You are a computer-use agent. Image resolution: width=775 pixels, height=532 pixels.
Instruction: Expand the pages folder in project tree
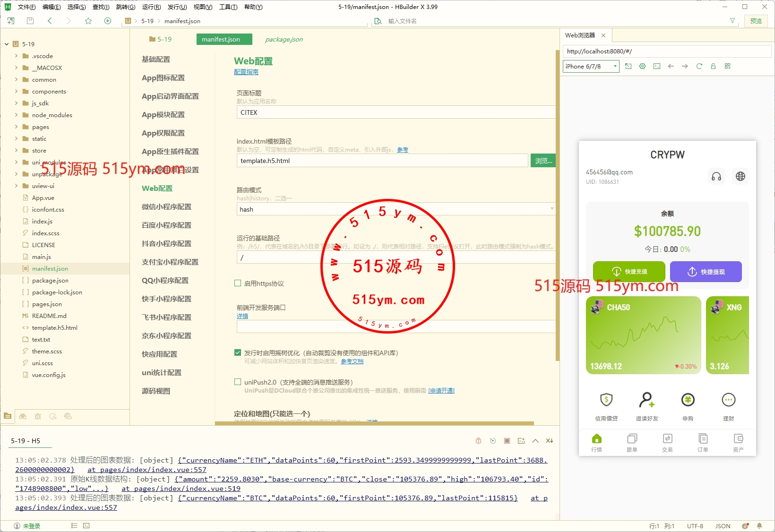click(16, 127)
